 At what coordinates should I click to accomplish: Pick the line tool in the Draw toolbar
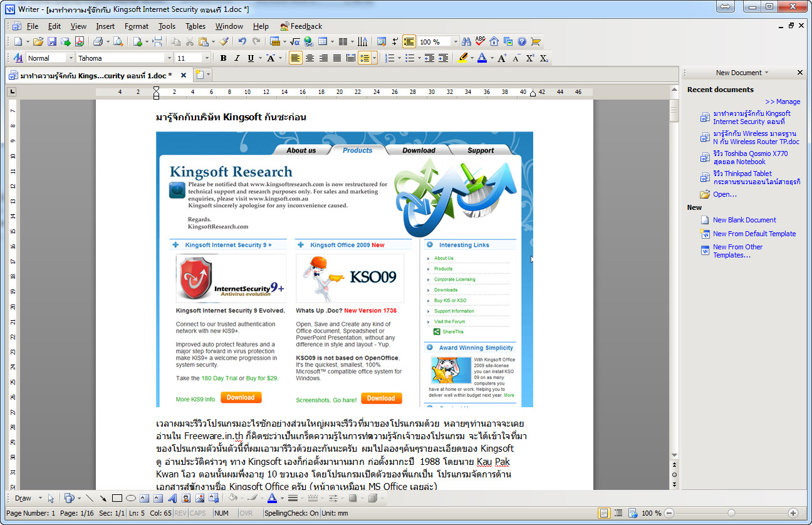pos(89,499)
